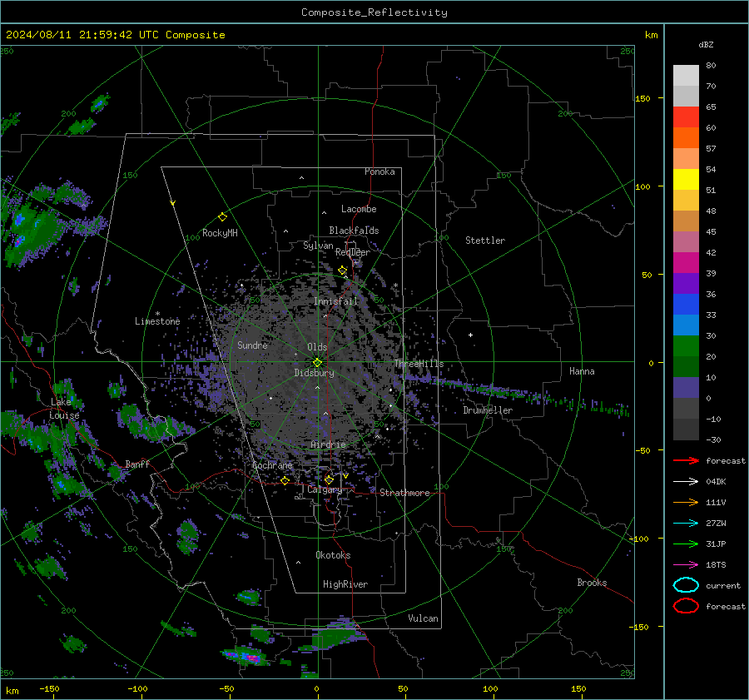Click the cyan 27ZW arrow icon
The width and height of the screenshot is (749, 700).
click(x=686, y=524)
